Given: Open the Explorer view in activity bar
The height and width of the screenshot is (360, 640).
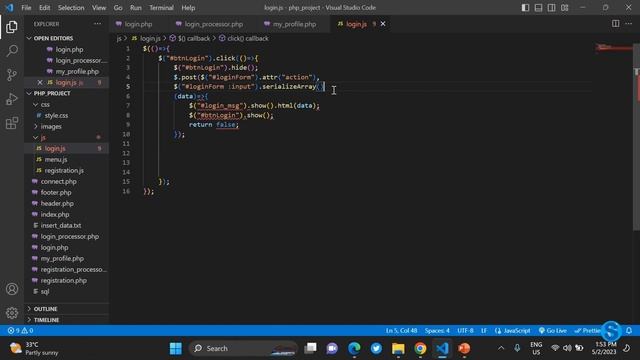Looking at the screenshot, I should [12, 27].
